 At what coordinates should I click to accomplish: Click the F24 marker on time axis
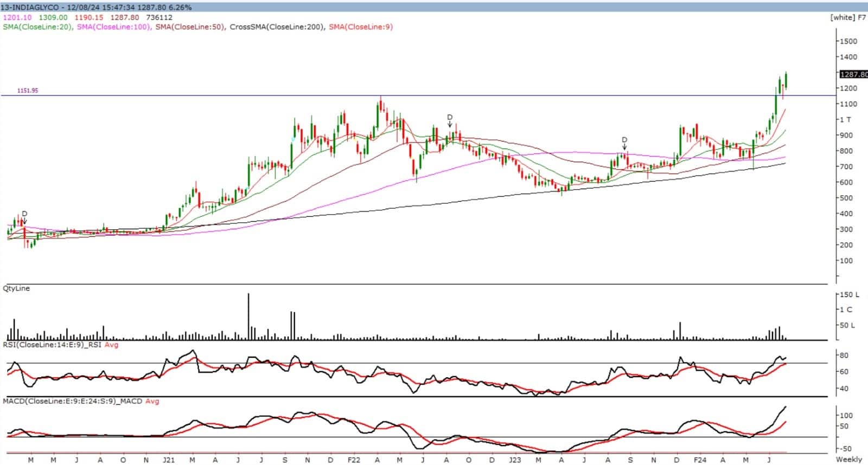[699, 460]
